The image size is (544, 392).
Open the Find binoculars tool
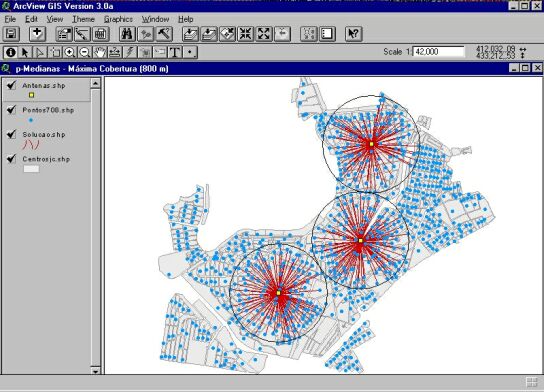(x=127, y=34)
